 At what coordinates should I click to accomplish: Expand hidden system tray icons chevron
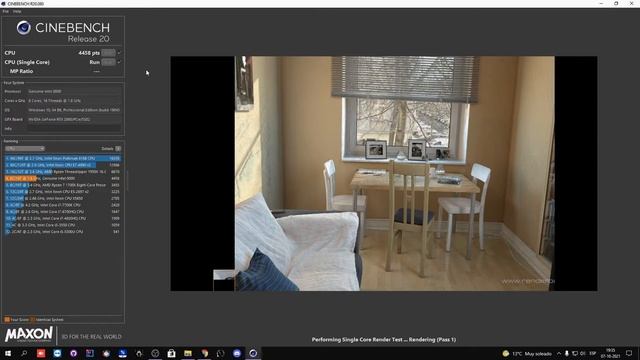pyautogui.click(x=559, y=353)
